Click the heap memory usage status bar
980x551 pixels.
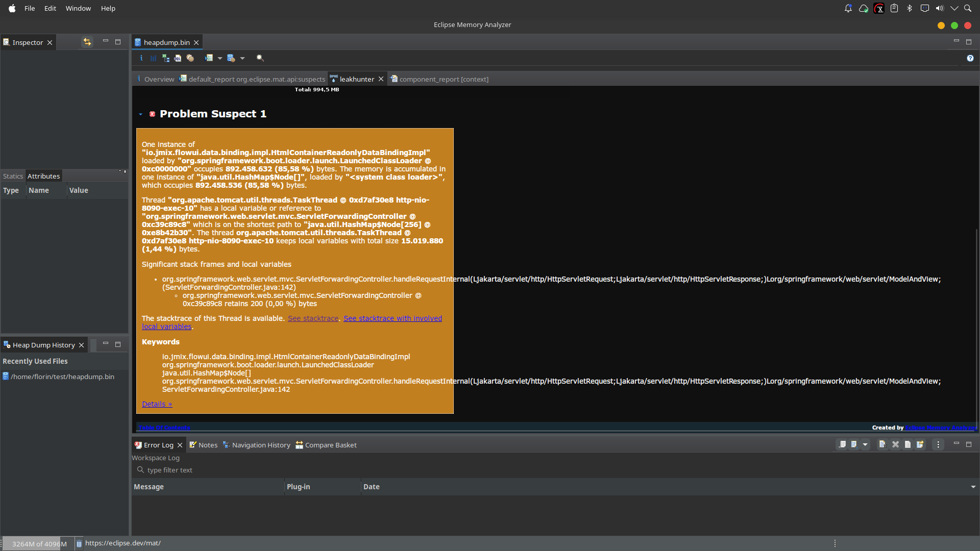pyautogui.click(x=39, y=543)
